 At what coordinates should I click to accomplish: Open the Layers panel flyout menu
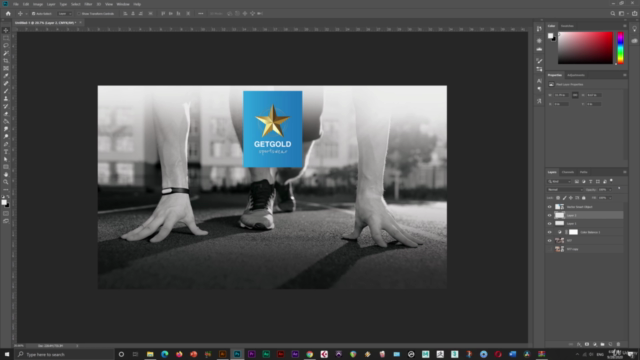coord(624,172)
